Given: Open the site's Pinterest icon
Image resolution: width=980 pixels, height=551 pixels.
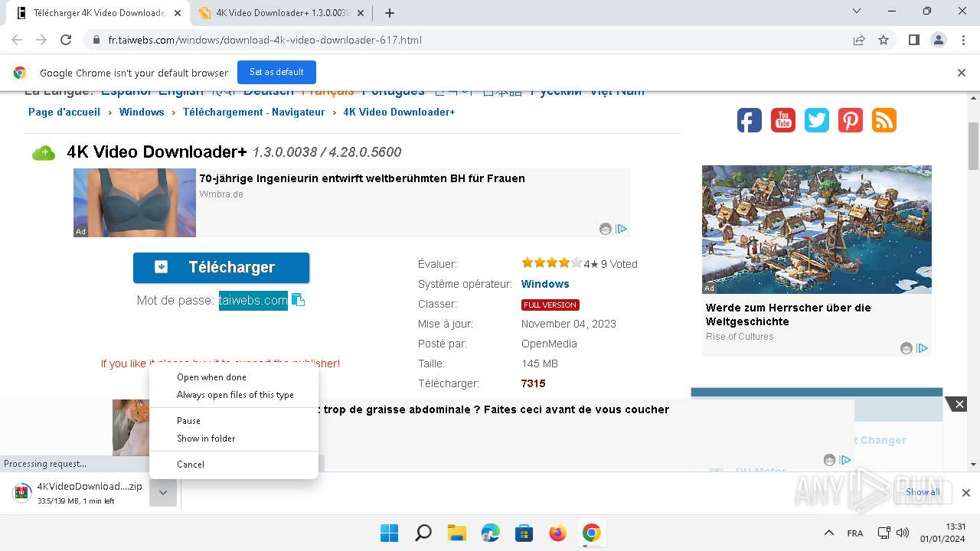Looking at the screenshot, I should 851,120.
